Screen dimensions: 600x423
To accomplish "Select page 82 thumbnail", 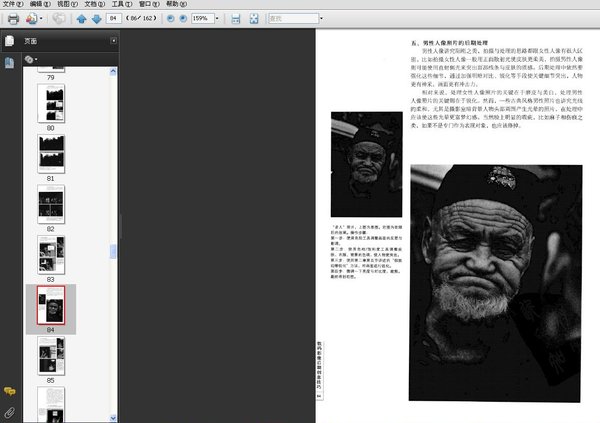I will tap(51, 204).
